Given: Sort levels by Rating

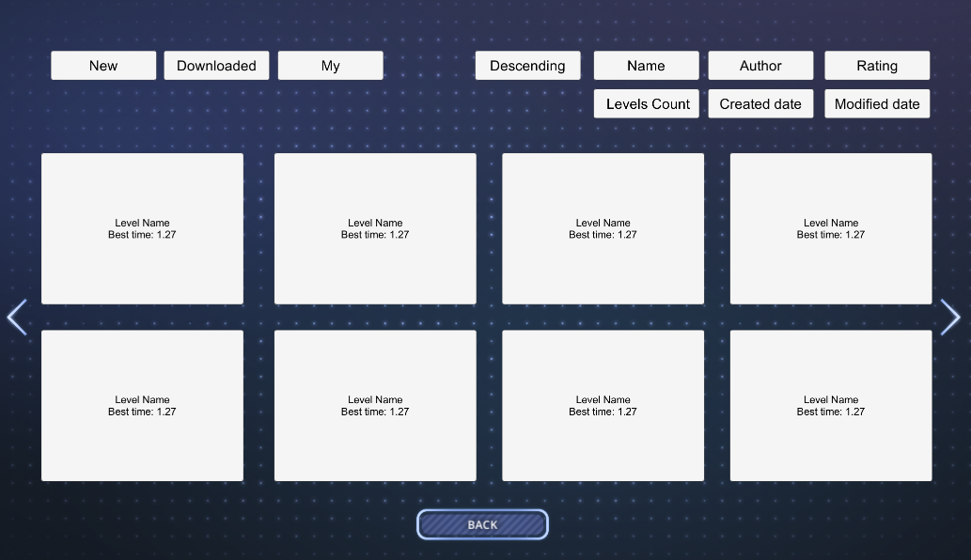Looking at the screenshot, I should [x=877, y=66].
